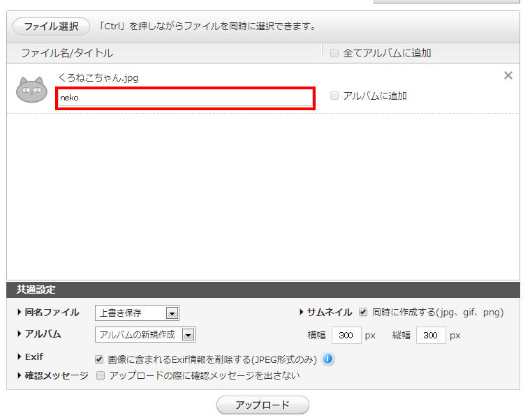This screenshot has height=420, width=530.
Task: Click the 縦幅 300 input field
Action: 431,336
